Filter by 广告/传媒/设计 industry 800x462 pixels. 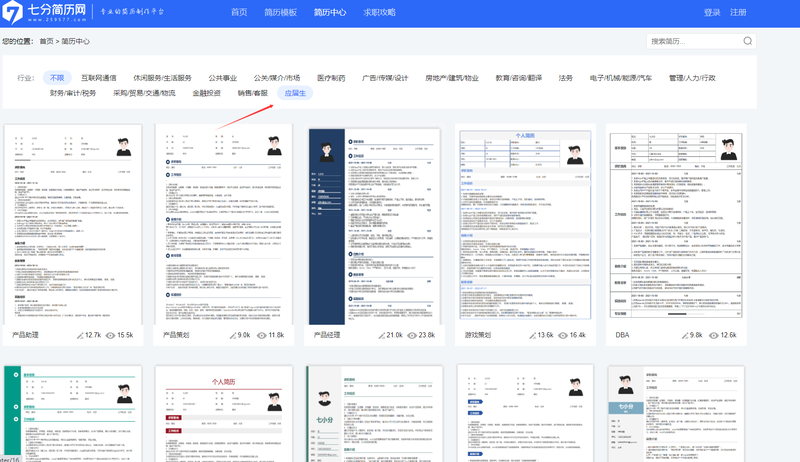[385, 78]
